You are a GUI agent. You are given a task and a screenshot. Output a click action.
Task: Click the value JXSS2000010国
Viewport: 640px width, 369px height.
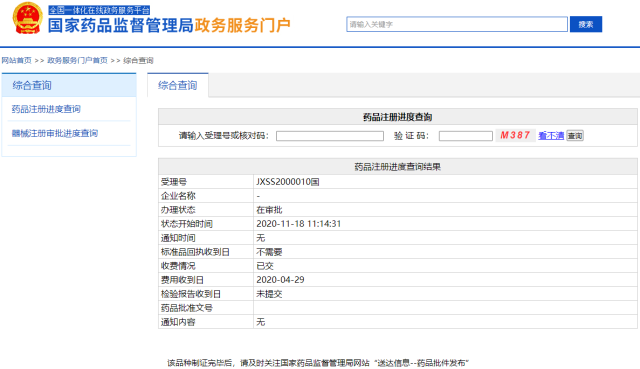point(288,182)
